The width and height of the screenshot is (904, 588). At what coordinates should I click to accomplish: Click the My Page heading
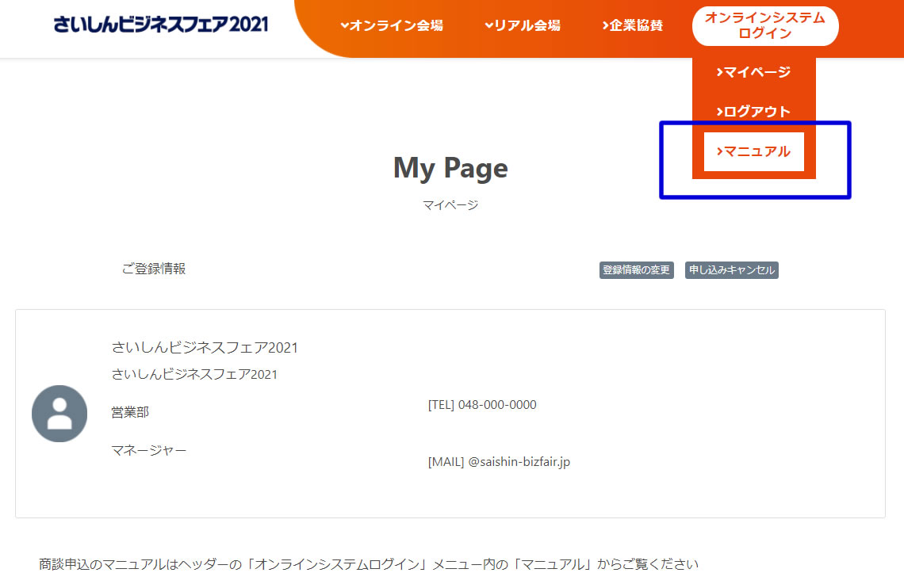(x=450, y=168)
